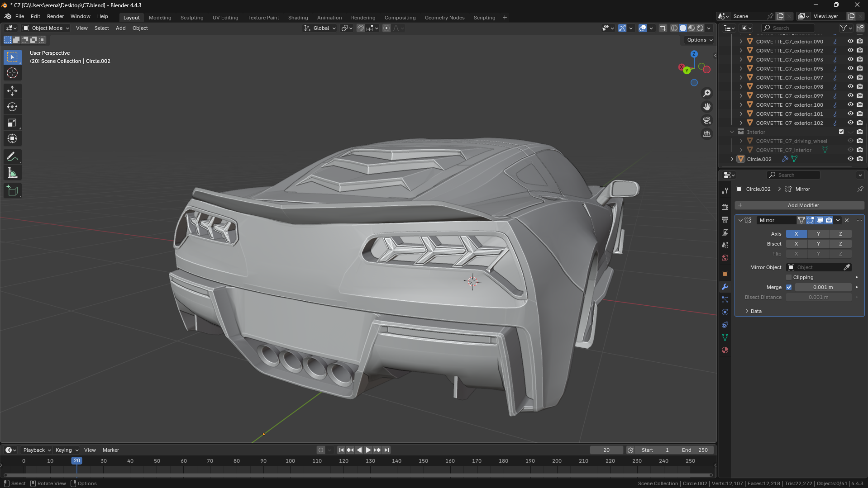This screenshot has width=868, height=488.
Task: Toggle camera view with the camera icon
Action: (x=707, y=120)
